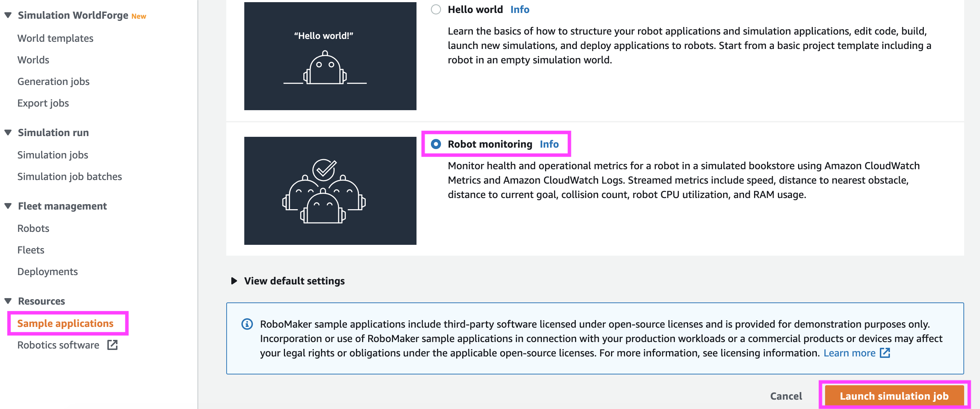Screen dimensions: 980x409
Task: Collapse the Resources section arrow
Action: 8,301
